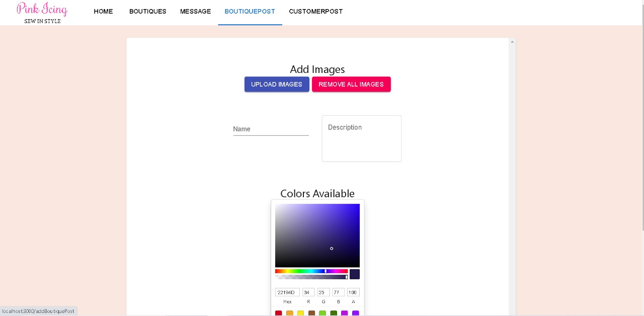Click the Colors Available heading
Viewport: 644px width, 316px height.
coord(317,193)
